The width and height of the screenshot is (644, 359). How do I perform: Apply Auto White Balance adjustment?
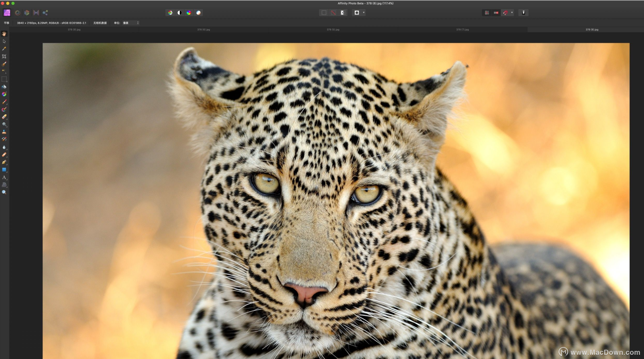tap(198, 13)
